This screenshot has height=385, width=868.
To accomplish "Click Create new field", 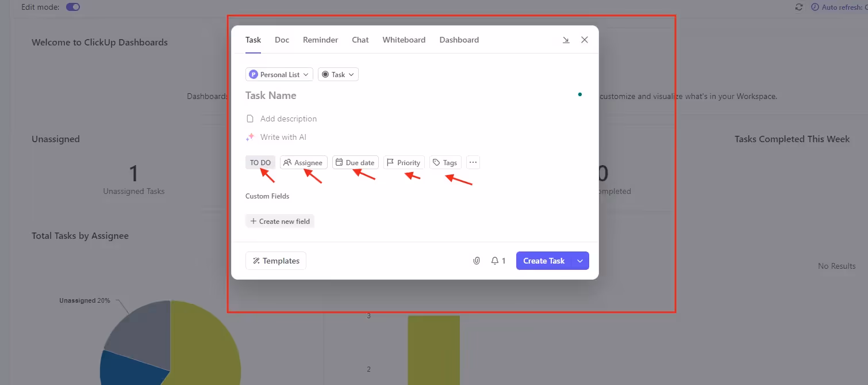I will [x=280, y=221].
